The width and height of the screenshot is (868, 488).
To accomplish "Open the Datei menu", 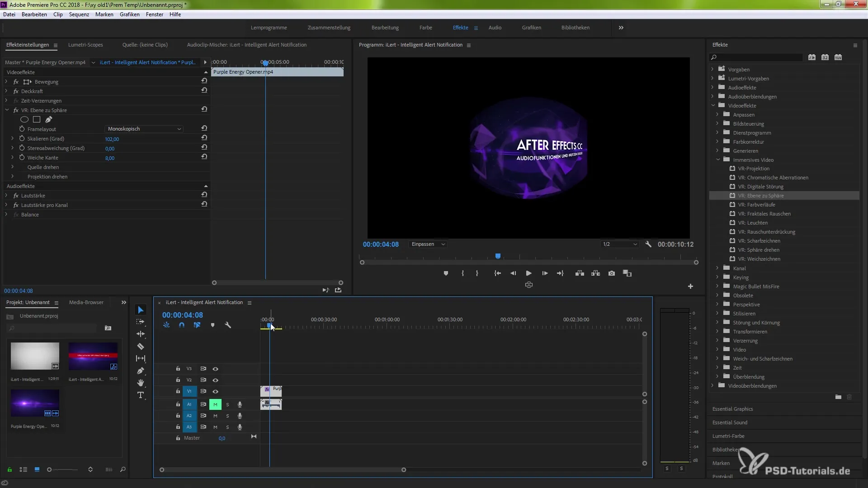I will click(9, 14).
